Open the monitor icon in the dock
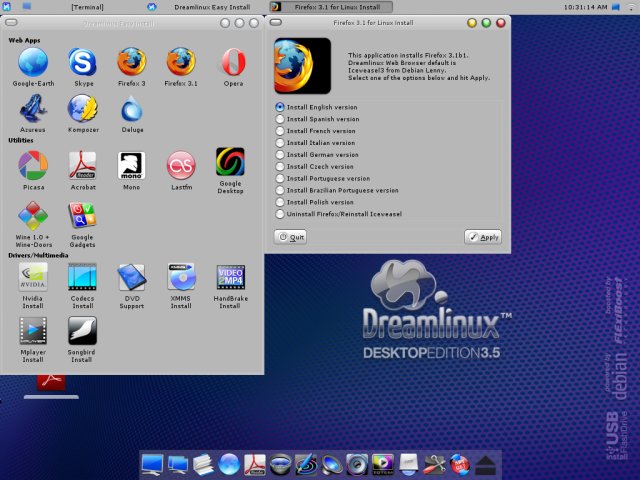The width and height of the screenshot is (640, 480). 152,465
